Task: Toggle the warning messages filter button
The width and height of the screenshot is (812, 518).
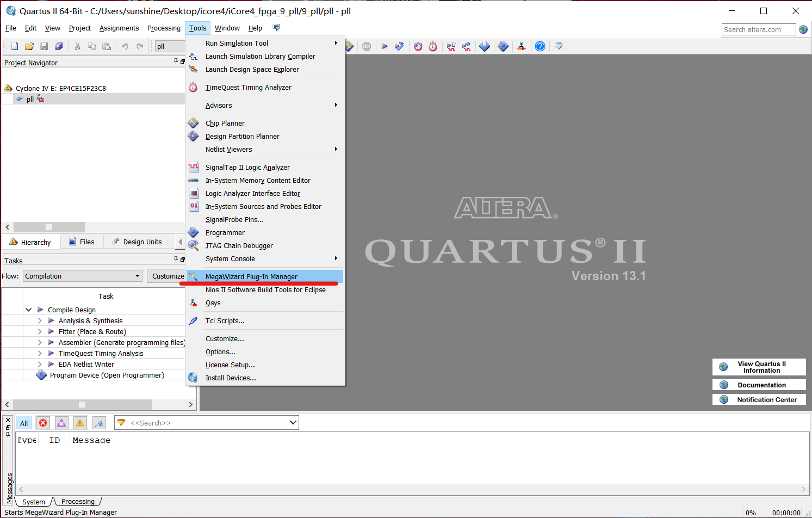Action: pos(80,423)
